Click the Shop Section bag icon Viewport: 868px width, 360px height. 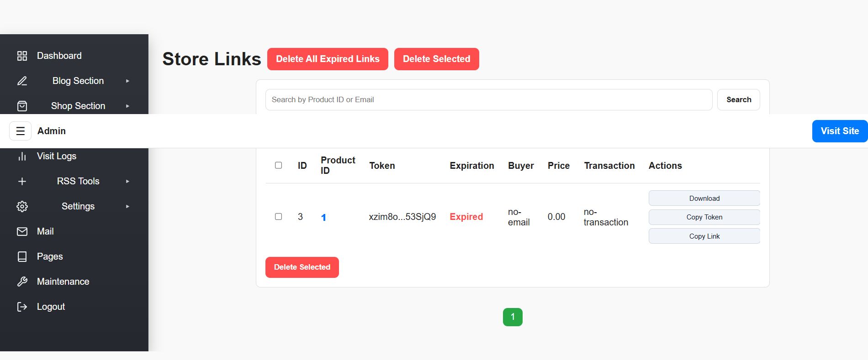pos(22,106)
